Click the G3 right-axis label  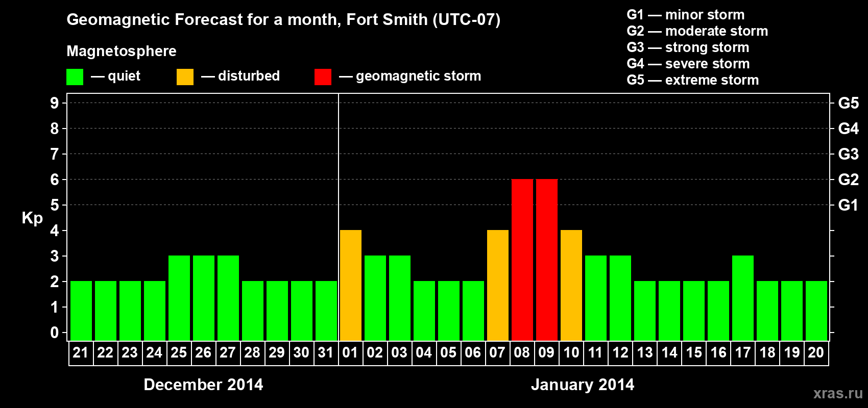tap(848, 154)
